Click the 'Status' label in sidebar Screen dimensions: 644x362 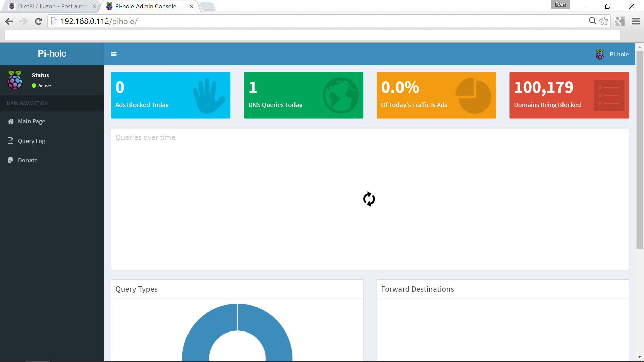click(40, 75)
